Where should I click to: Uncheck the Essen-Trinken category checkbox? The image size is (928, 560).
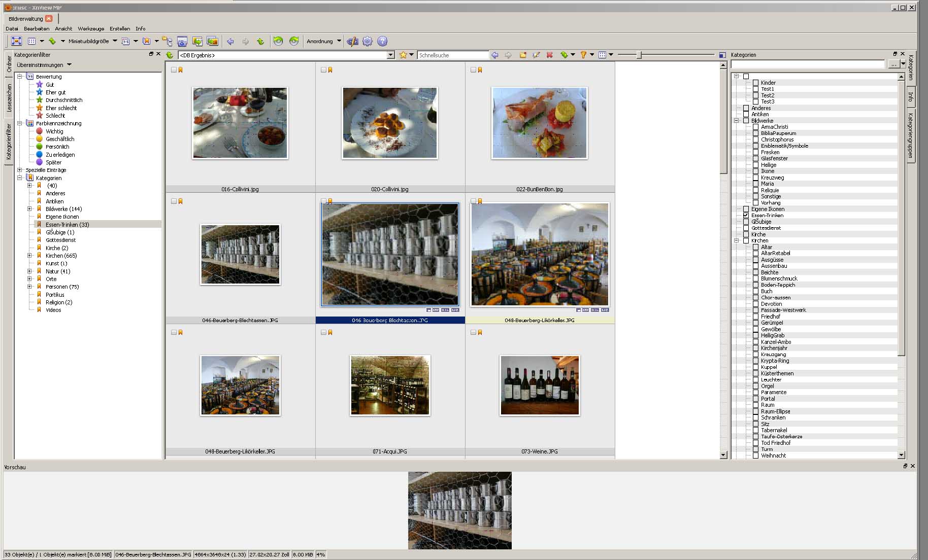pyautogui.click(x=746, y=216)
